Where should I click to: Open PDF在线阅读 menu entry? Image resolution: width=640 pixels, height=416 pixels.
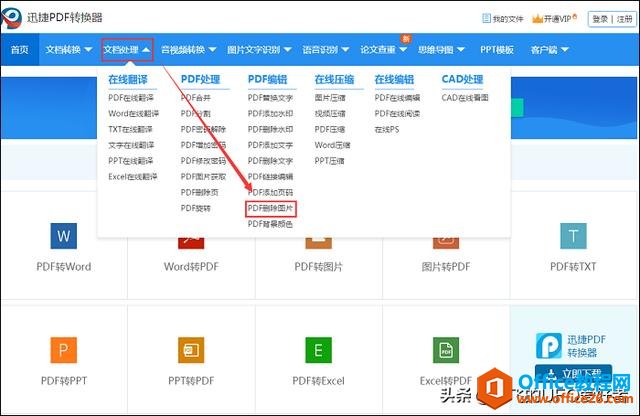[397, 113]
